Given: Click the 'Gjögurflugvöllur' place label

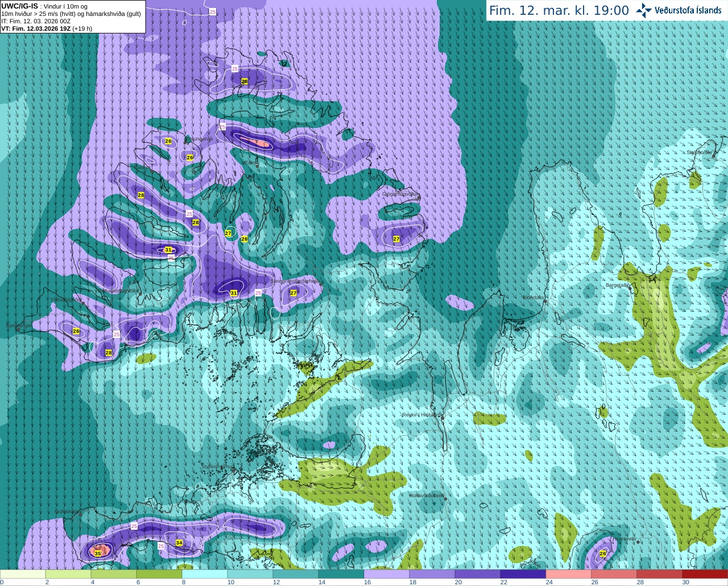Looking at the screenshot, I should [401, 194].
